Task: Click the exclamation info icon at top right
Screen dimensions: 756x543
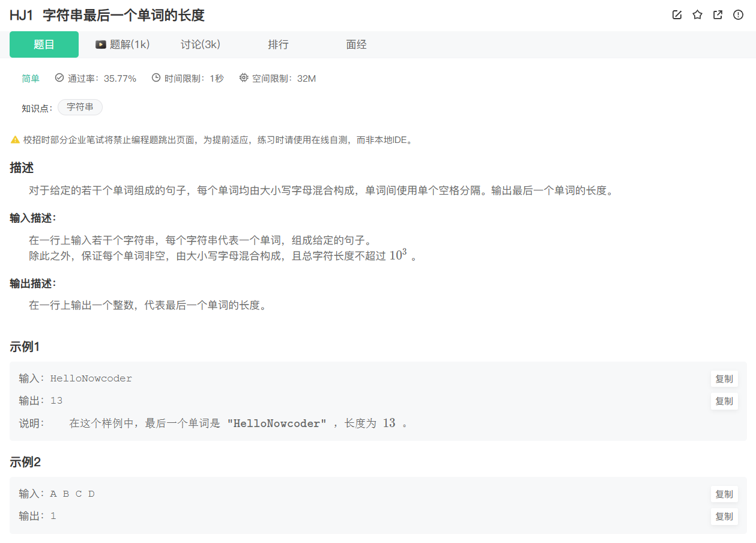Action: pyautogui.click(x=738, y=14)
